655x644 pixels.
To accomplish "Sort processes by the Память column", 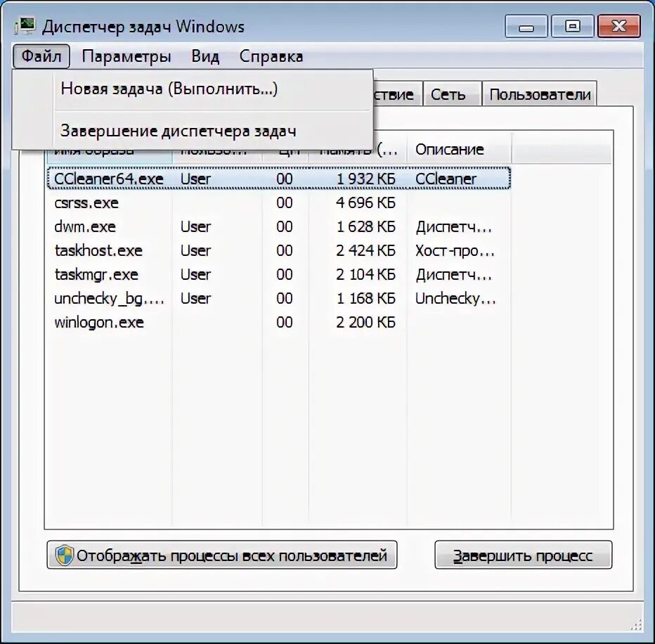I will coord(358,149).
